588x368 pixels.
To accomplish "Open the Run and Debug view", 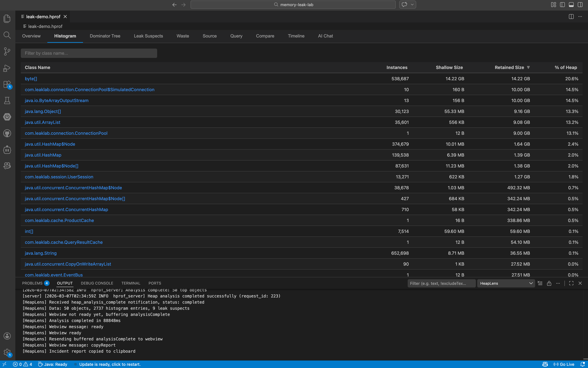I will coord(7,68).
